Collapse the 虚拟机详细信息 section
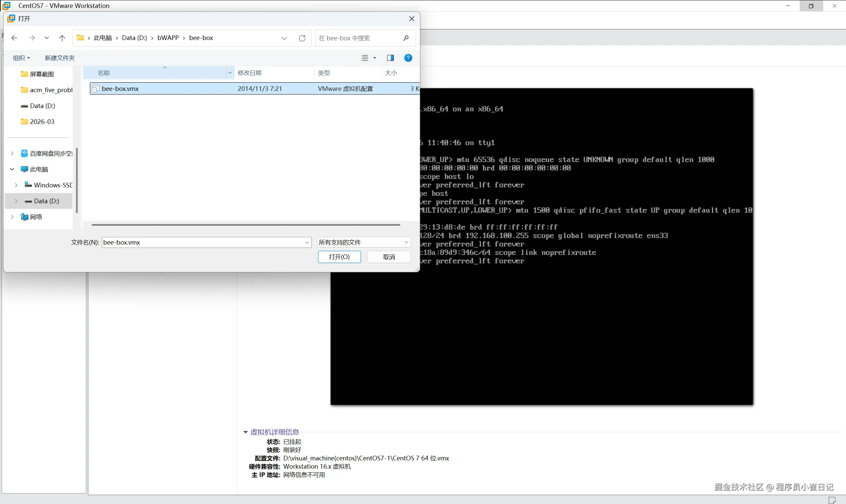This screenshot has width=846, height=504. 245,432
